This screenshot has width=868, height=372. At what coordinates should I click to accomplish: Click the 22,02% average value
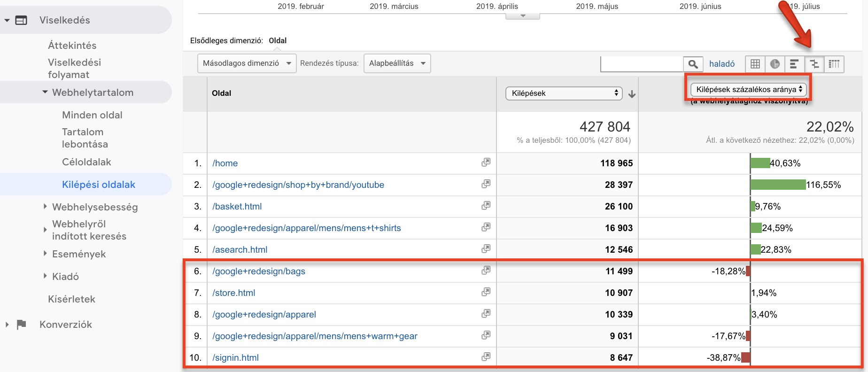tap(830, 126)
